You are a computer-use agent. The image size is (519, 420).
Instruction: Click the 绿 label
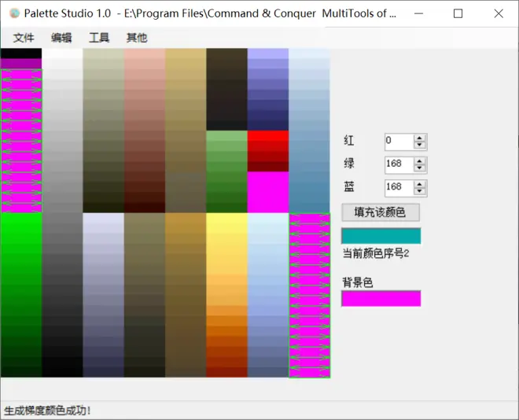point(349,164)
